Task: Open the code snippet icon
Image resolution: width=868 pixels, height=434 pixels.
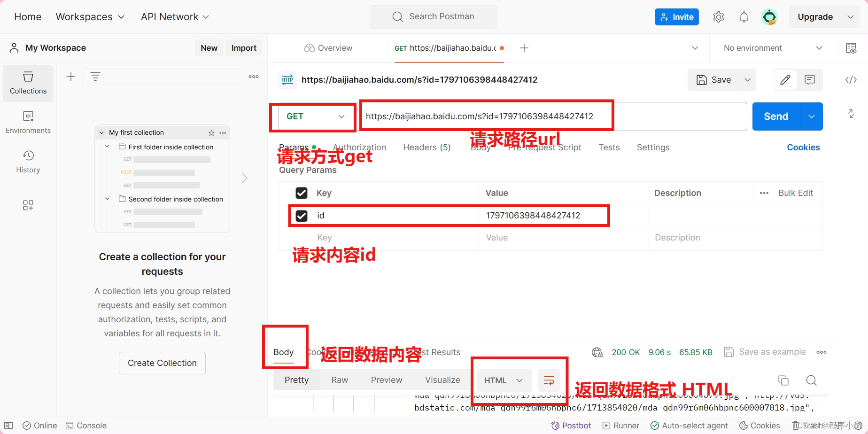Action: (851, 80)
